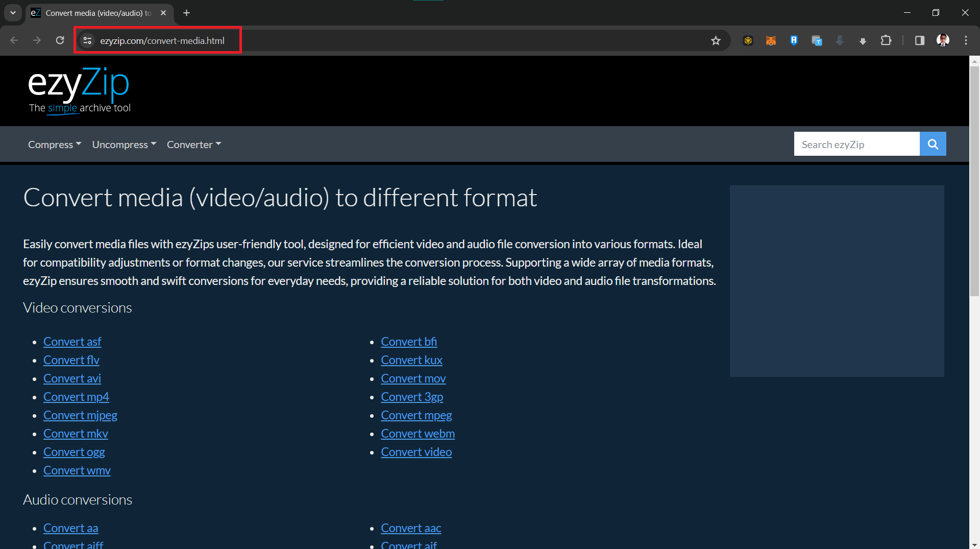Viewport: 980px width, 549px height.
Task: Open the Google Translate extension
Action: (817, 40)
